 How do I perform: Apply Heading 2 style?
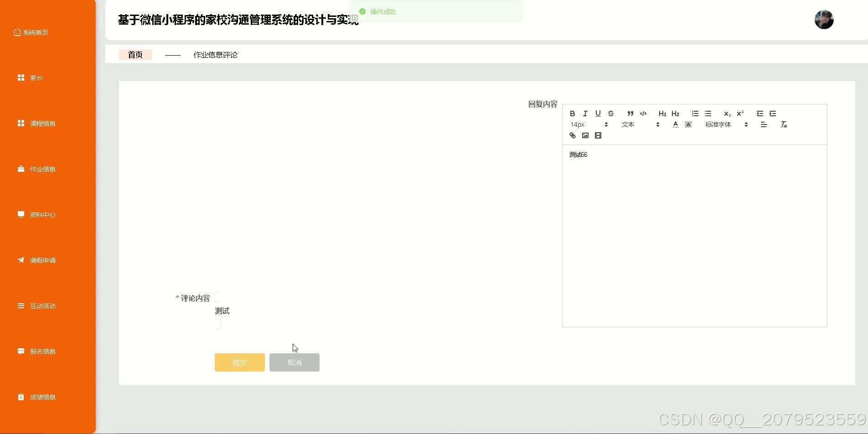(676, 114)
